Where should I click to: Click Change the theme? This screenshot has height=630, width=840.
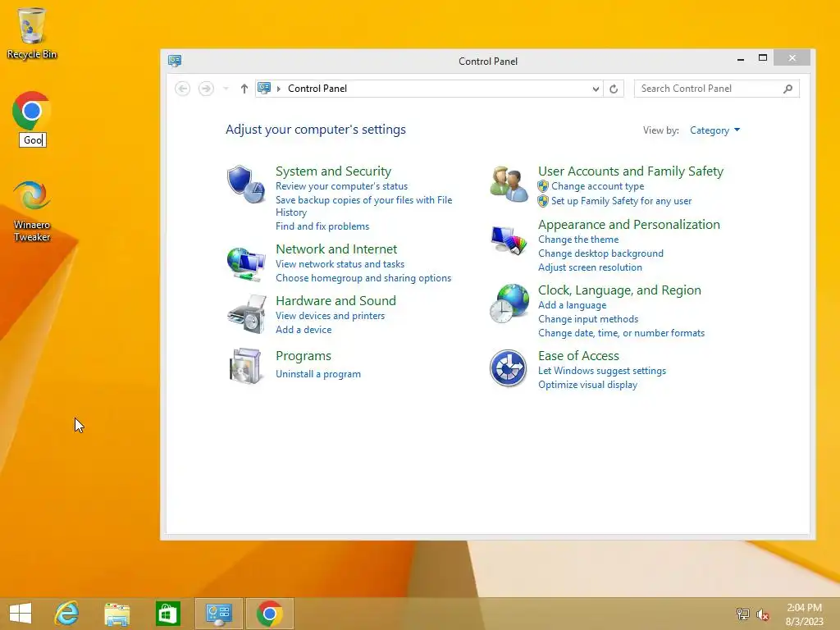coord(578,240)
